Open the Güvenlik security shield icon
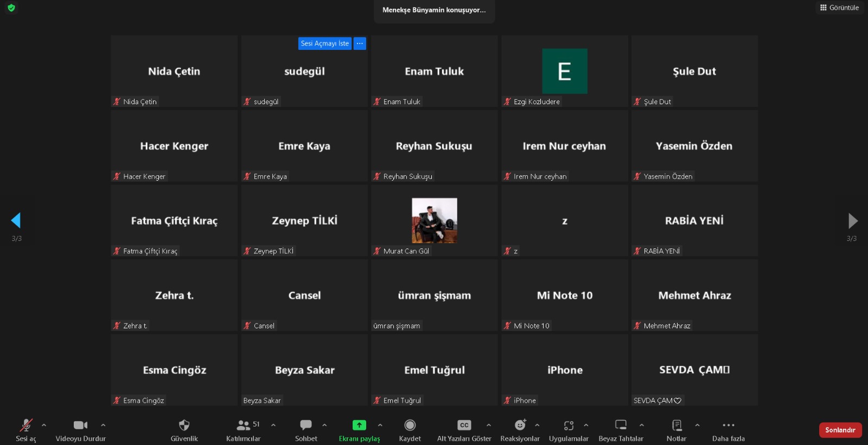Screen dimensions: 868x445 (184, 425)
